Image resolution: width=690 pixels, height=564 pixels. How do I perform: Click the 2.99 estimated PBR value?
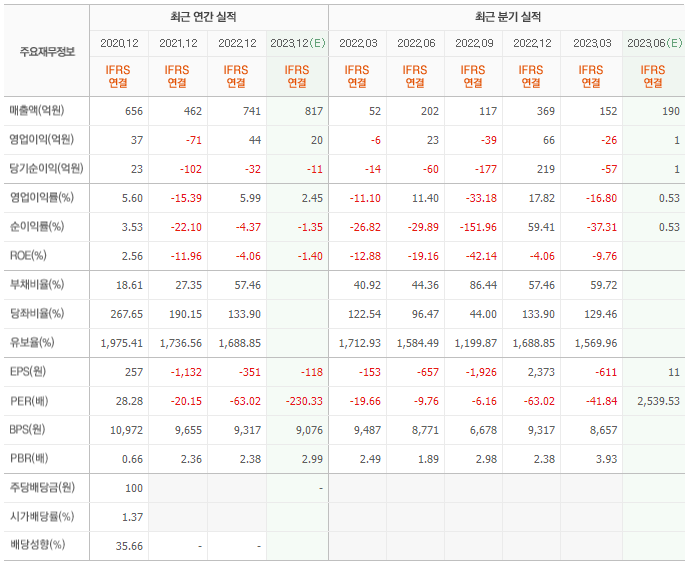[x=312, y=460]
